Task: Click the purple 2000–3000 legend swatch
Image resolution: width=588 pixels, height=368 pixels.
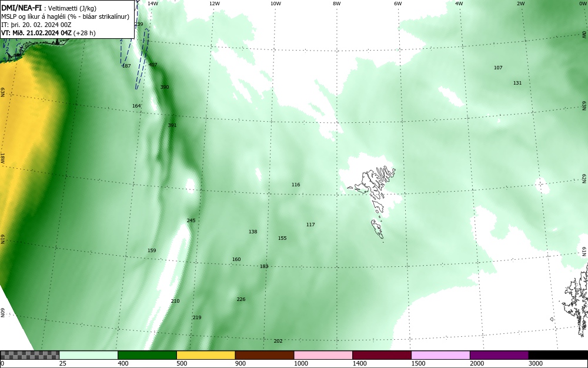Action: tap(499, 355)
